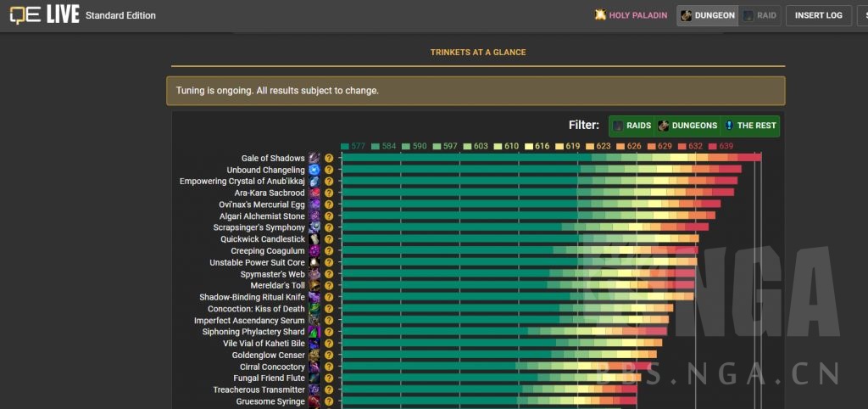868x409 pixels.
Task: Click the Spymaster's Web trinket icon
Action: pos(314,275)
